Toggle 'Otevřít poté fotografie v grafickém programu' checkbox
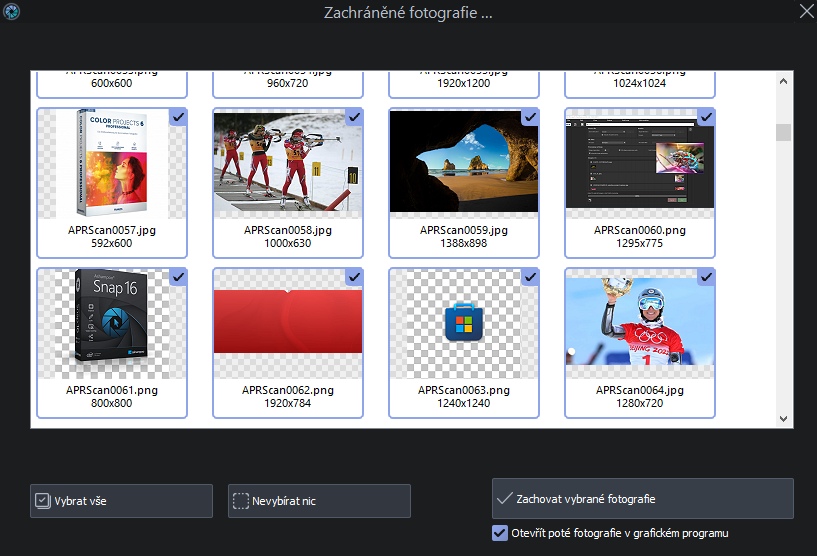The image size is (817, 556). (500, 533)
